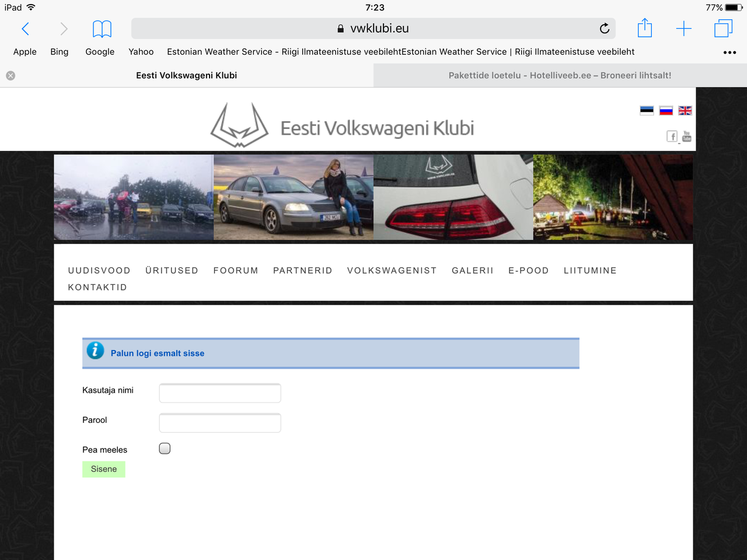Add a new tab with plus icon
The height and width of the screenshot is (560, 747).
[x=683, y=29]
